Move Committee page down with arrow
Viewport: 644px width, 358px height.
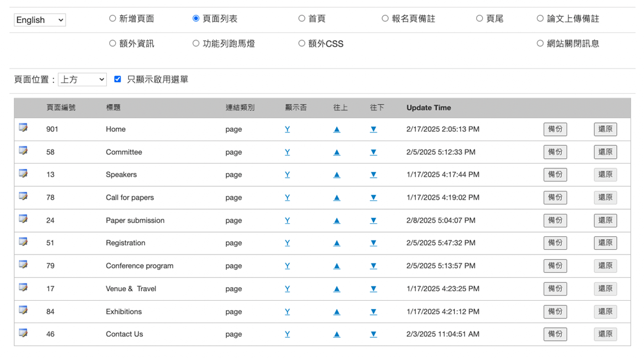click(x=373, y=152)
